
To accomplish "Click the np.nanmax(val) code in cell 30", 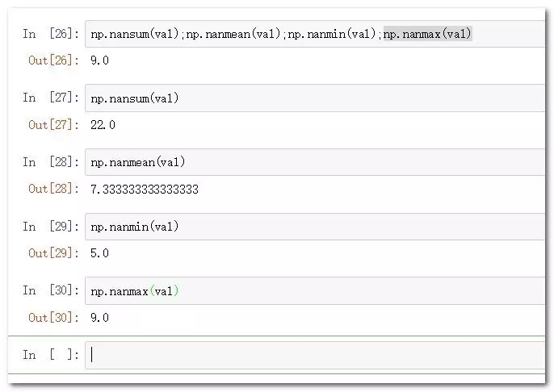I will [135, 291].
